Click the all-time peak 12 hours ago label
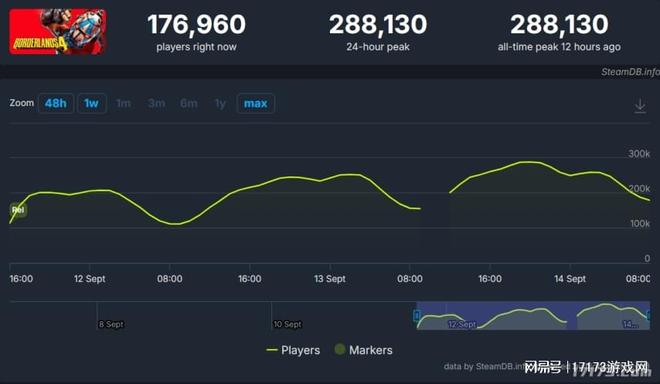The width and height of the screenshot is (660, 384). [559, 47]
